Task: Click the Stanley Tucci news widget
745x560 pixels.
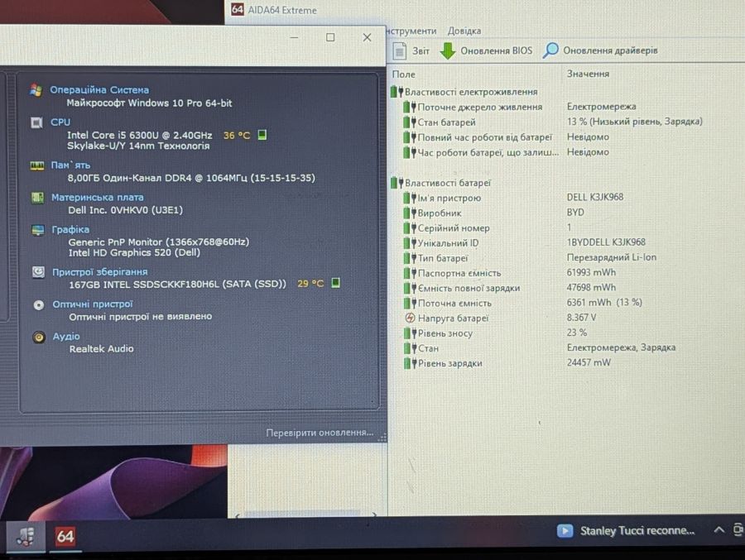Action: tap(626, 530)
